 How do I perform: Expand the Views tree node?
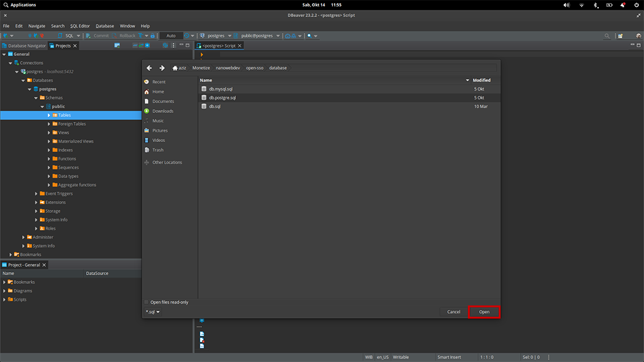pos(49,133)
